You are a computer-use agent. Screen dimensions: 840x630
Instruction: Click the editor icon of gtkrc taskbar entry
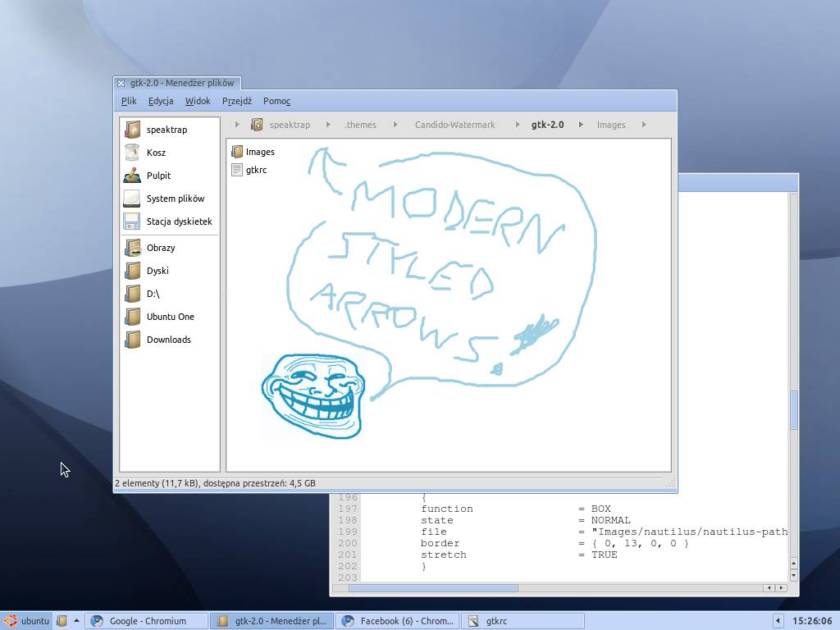pos(473,621)
